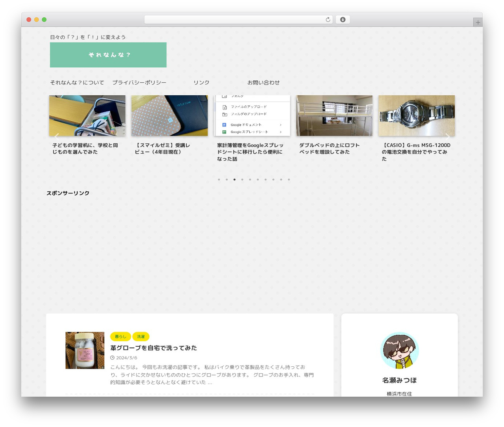Open the ダブルベッド ロフトベッド article thumbnail
The width and height of the screenshot is (504, 427).
[x=334, y=116]
